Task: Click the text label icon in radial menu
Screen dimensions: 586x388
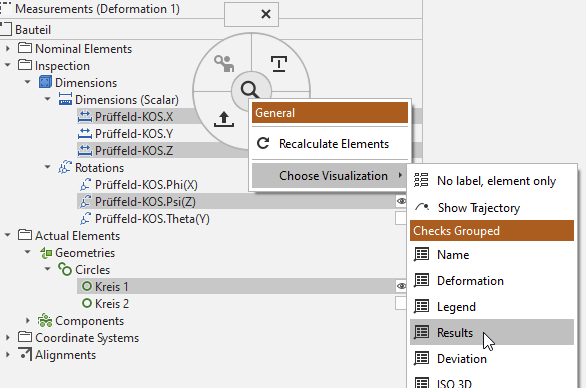Action: point(279,64)
